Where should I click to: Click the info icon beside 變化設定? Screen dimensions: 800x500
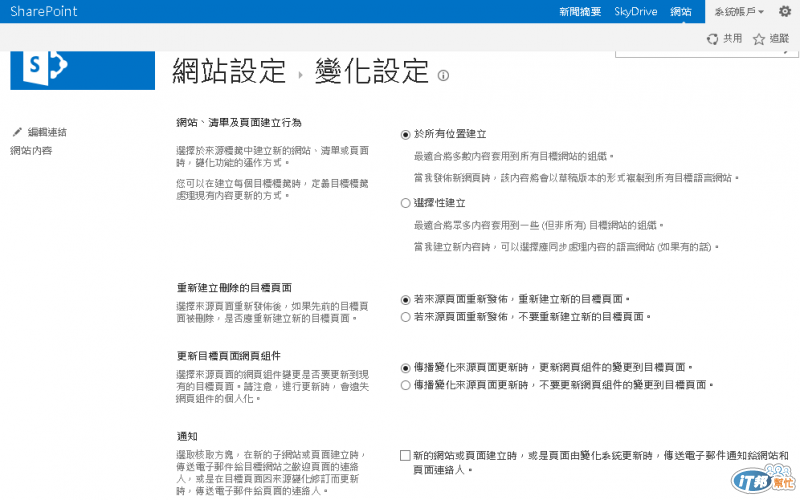click(x=443, y=76)
